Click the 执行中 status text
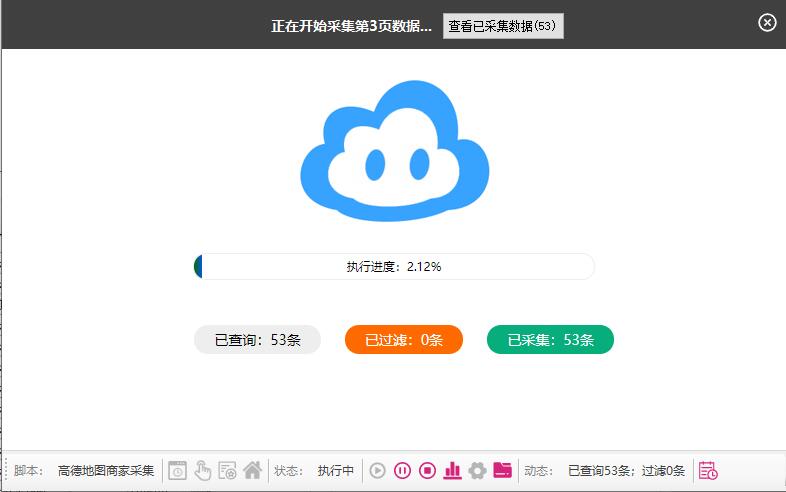 click(336, 470)
